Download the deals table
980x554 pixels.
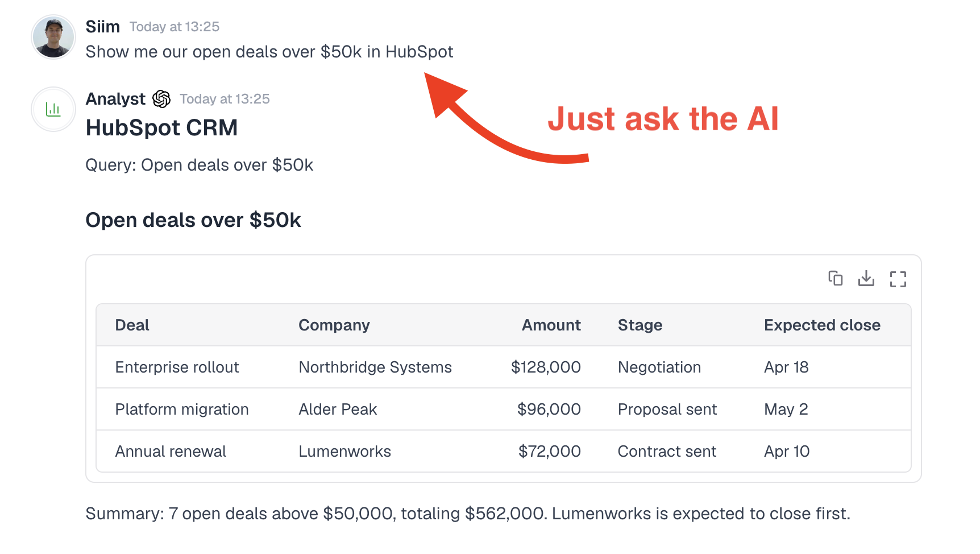click(866, 279)
